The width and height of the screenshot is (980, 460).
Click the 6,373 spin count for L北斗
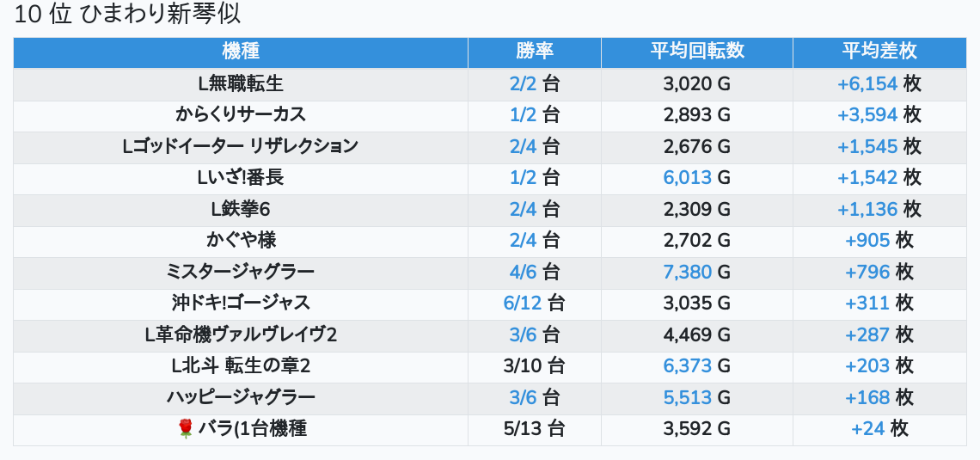(687, 366)
